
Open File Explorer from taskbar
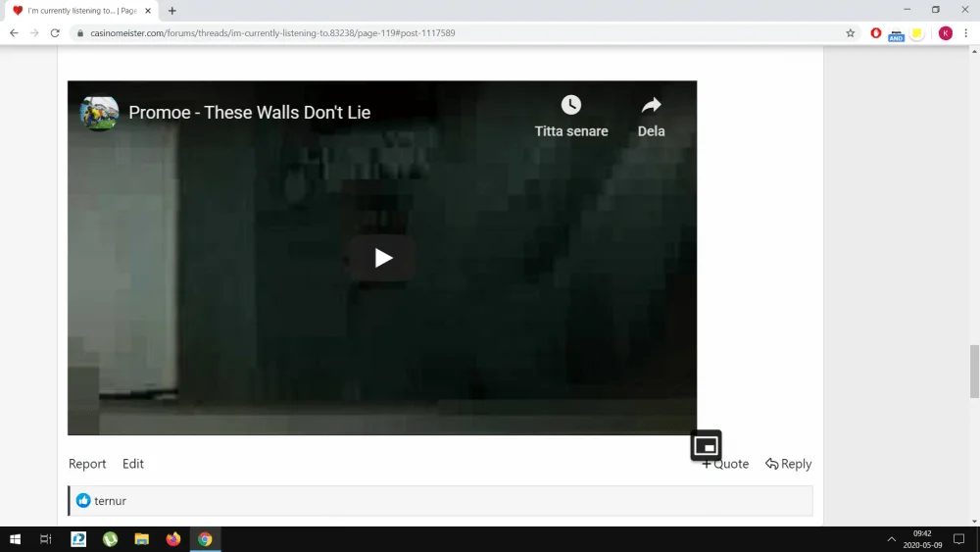(x=142, y=539)
